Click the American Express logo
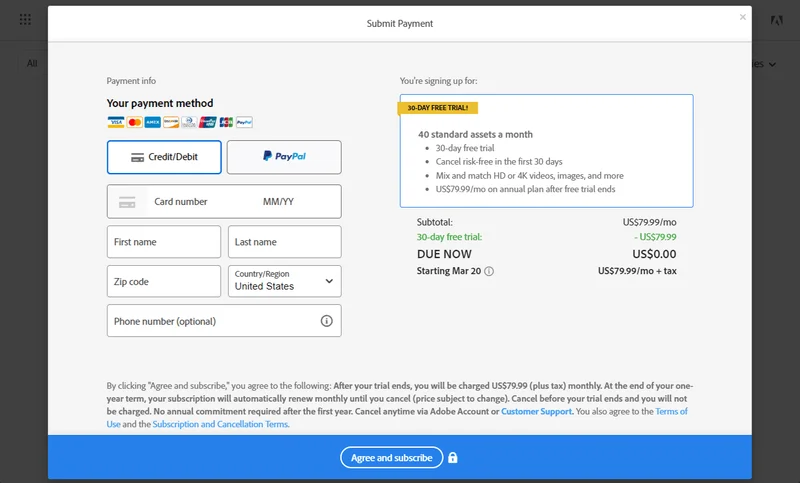 [152, 122]
